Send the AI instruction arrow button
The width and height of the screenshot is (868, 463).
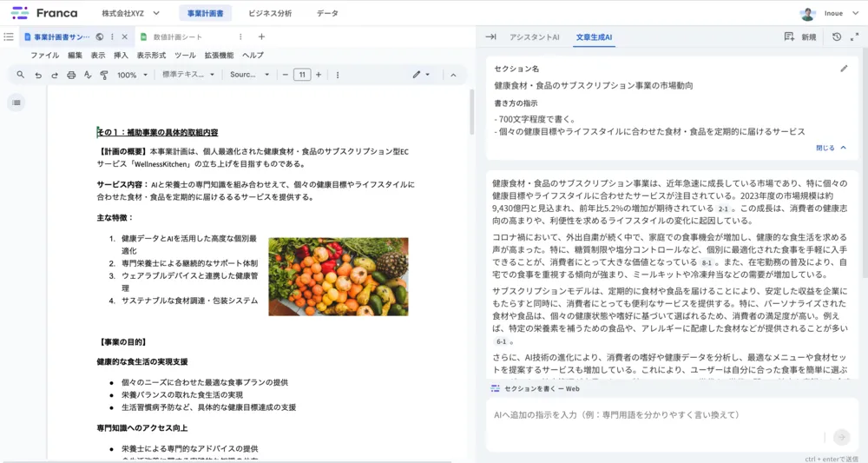841,437
